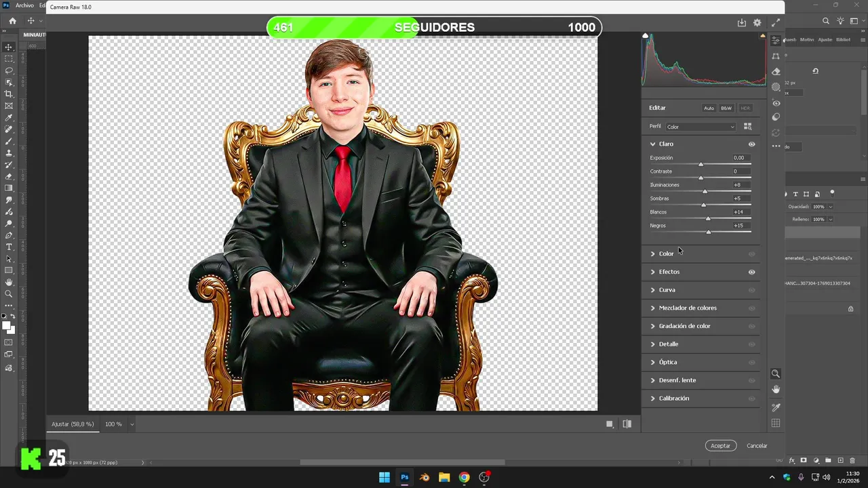Select the Eraser tool in Photoshop toolbar
This screenshot has width=868, height=488.
9,177
